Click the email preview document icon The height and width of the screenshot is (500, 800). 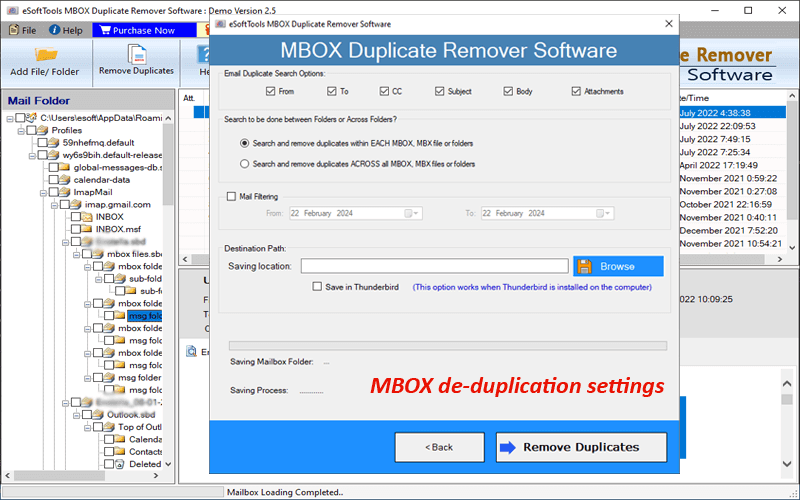click(x=191, y=352)
